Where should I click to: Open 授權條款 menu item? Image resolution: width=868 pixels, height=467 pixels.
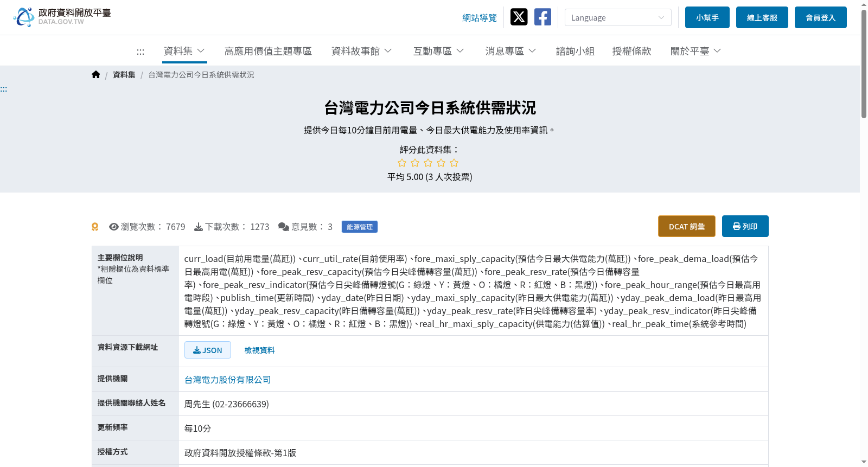(631, 51)
